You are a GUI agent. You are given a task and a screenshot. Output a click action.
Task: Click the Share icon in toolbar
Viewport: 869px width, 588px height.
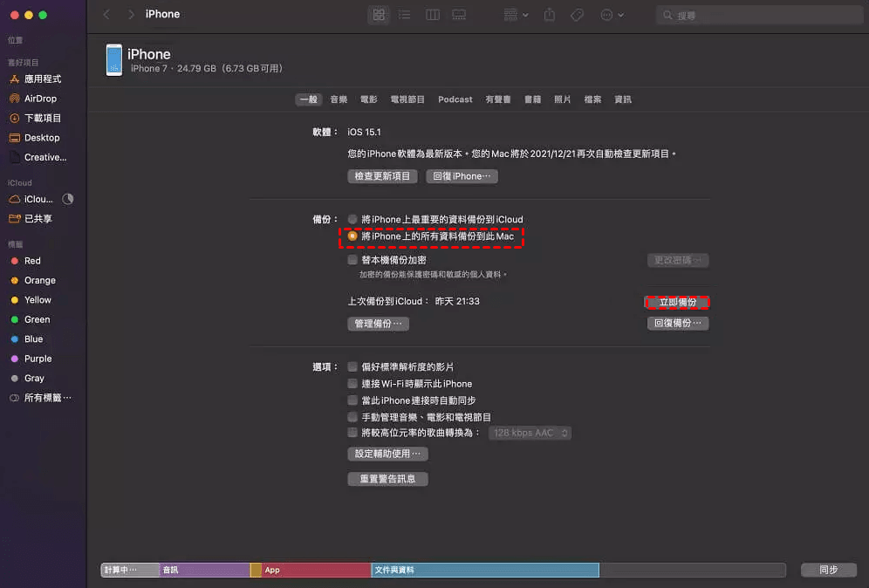point(550,15)
